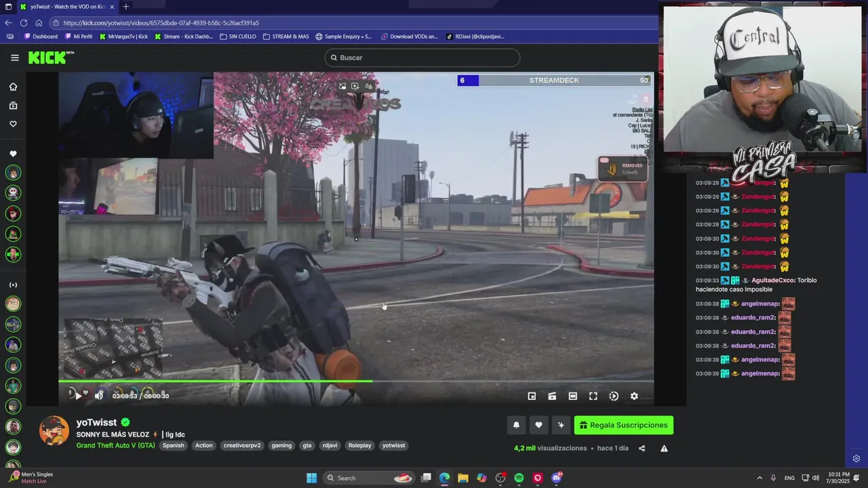
Task: Click the Regala Suscripciones button
Action: pyautogui.click(x=624, y=425)
